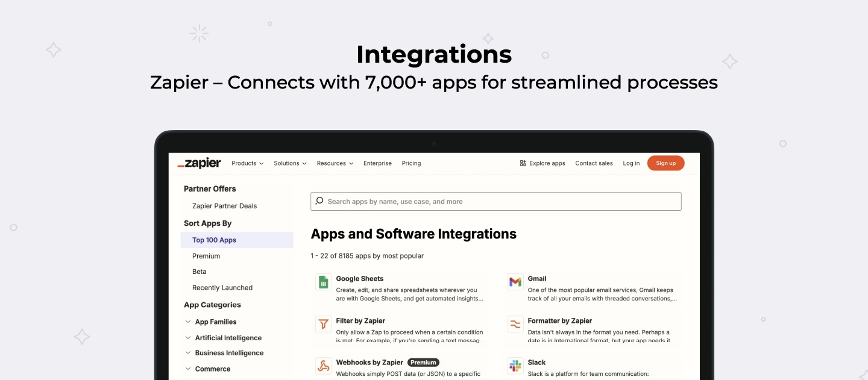Click the Slack app icon
The width and height of the screenshot is (868, 380).
pyautogui.click(x=515, y=366)
